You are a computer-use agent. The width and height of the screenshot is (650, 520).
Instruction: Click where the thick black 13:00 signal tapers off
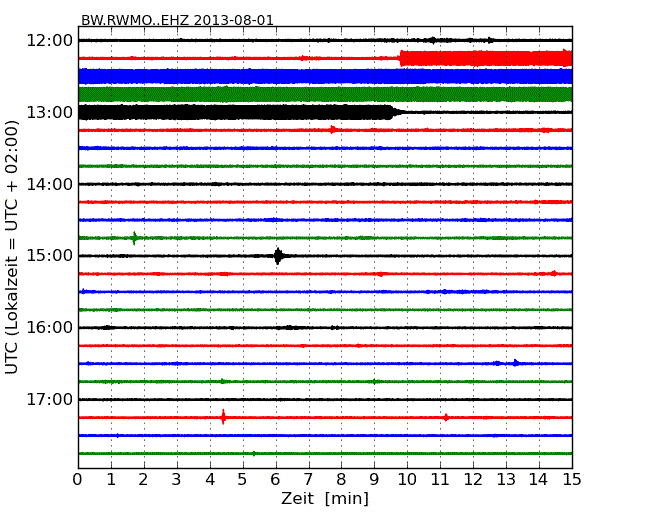[396, 112]
